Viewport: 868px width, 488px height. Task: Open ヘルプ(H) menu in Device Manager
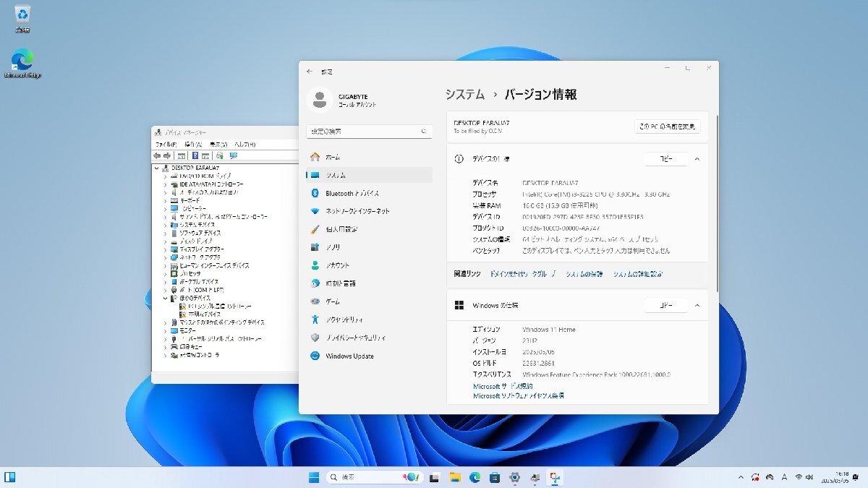tap(244, 145)
